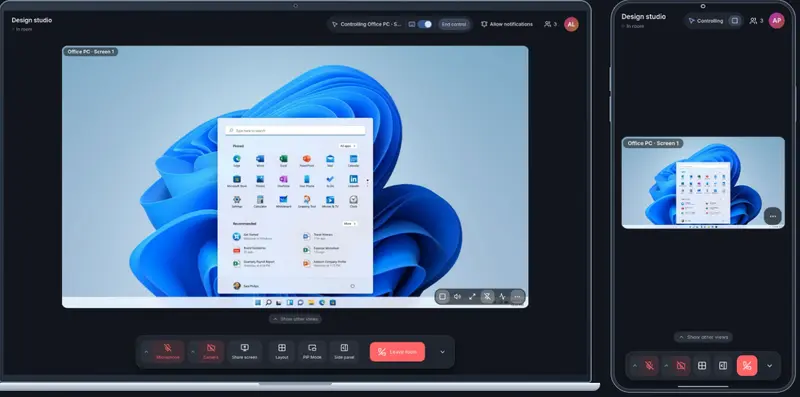Click Allow notifications in the top bar
The height and width of the screenshot is (397, 800).
pyautogui.click(x=507, y=24)
